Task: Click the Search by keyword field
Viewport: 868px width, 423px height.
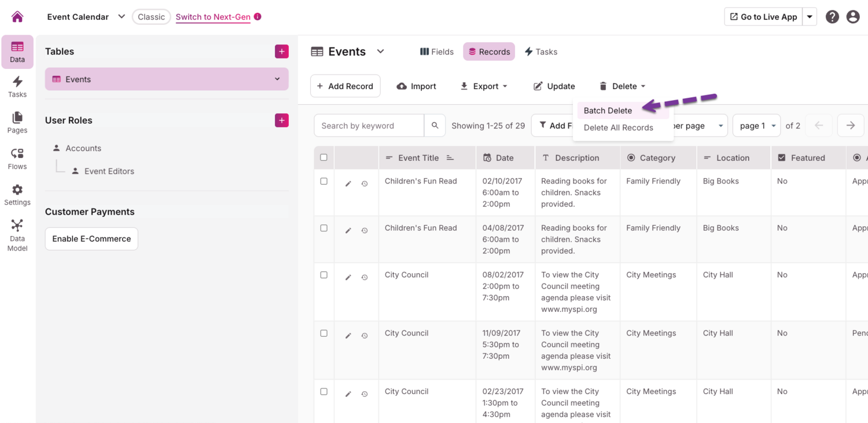Action: (369, 126)
